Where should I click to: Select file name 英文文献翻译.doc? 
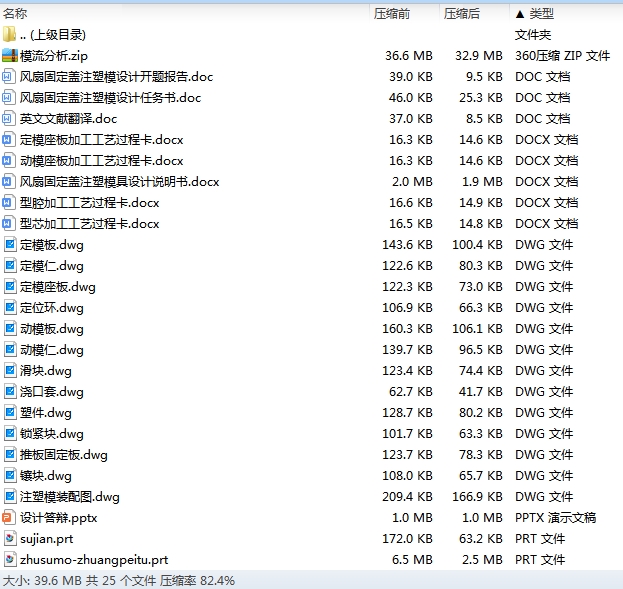coord(68,118)
